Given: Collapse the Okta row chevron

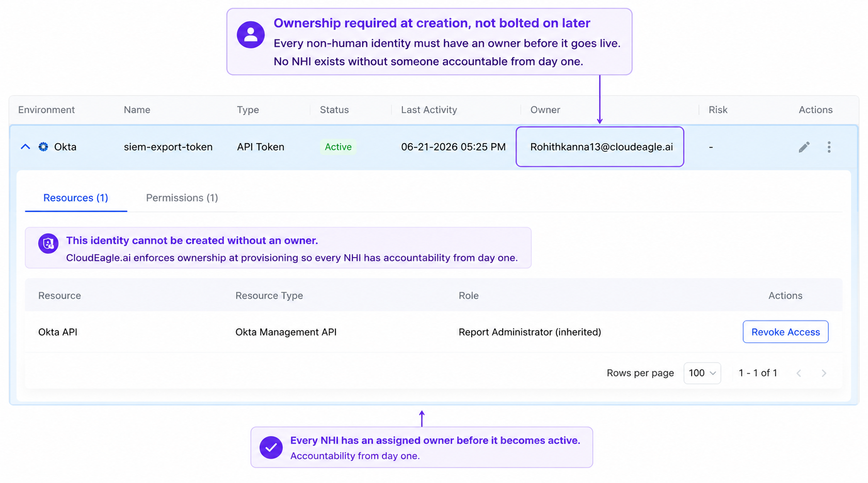Looking at the screenshot, I should pos(25,147).
